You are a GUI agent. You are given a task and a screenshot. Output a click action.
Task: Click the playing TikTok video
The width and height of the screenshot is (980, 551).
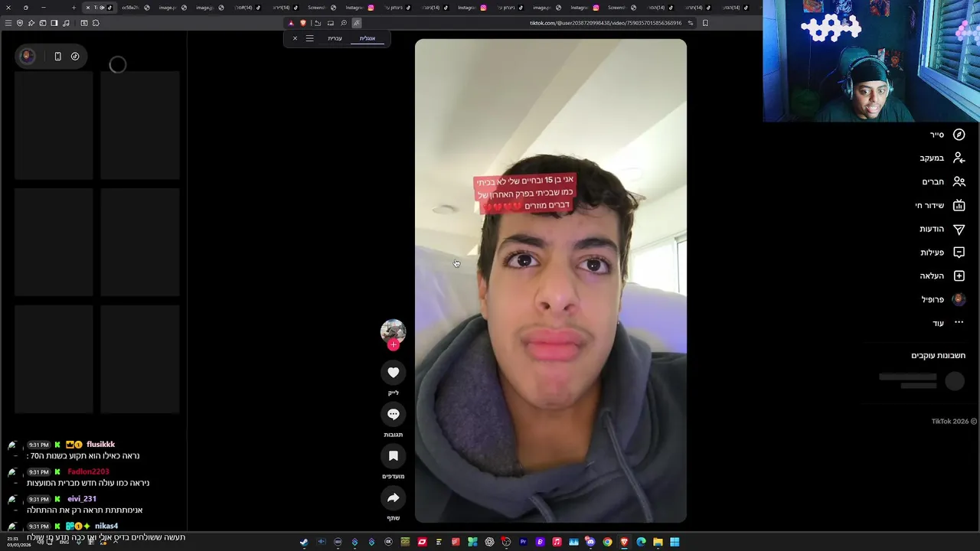(x=550, y=281)
